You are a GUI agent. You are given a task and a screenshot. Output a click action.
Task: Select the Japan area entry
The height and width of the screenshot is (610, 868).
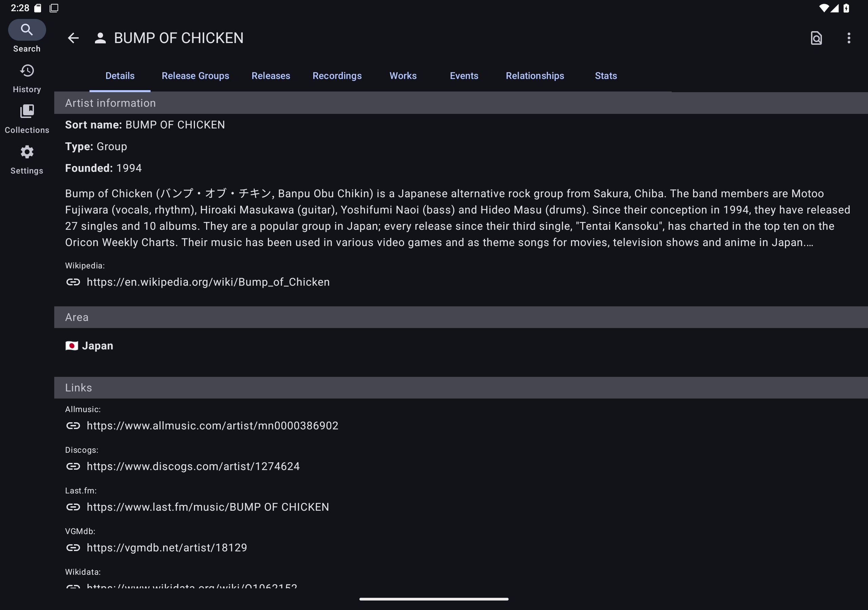pos(97,346)
